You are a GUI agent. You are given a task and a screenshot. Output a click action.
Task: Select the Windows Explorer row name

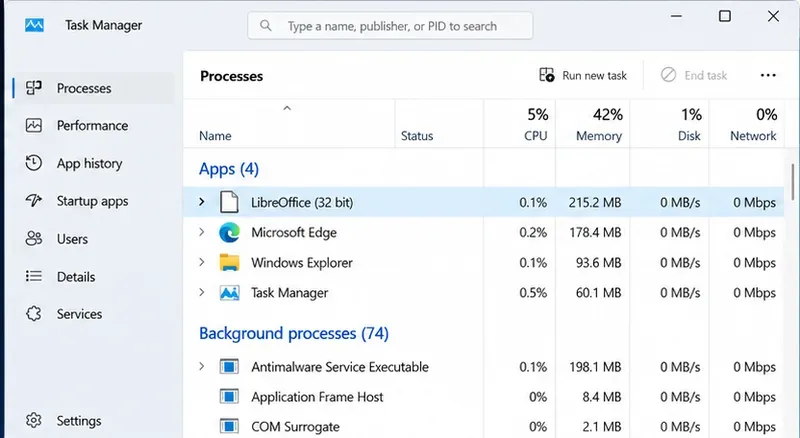click(302, 263)
